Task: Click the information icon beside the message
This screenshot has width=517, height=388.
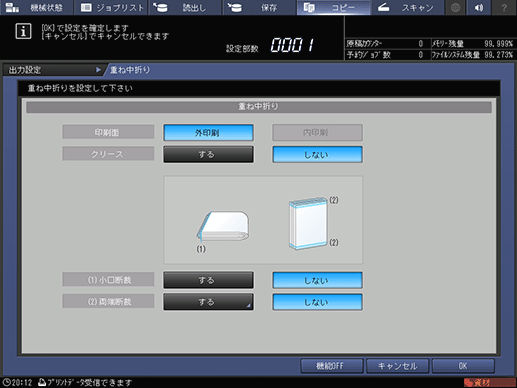Action: (x=23, y=32)
